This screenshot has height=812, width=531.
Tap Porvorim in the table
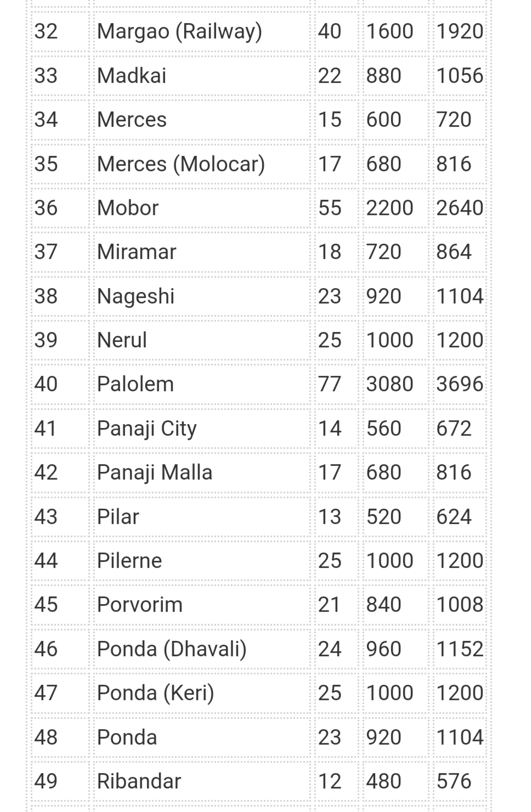[140, 605]
